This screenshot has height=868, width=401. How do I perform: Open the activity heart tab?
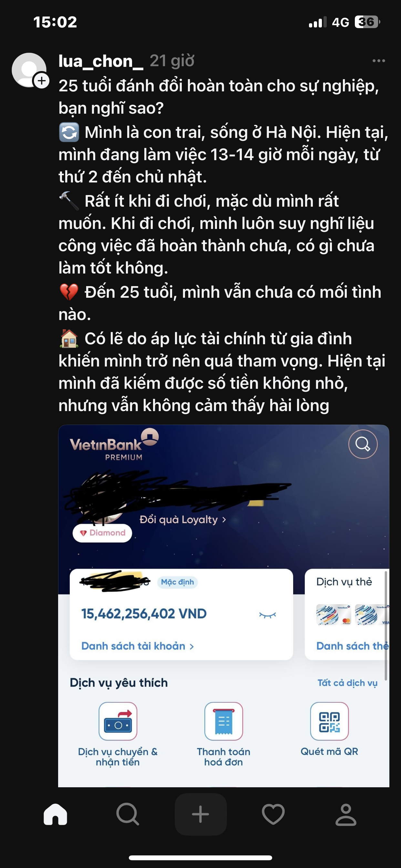click(273, 814)
